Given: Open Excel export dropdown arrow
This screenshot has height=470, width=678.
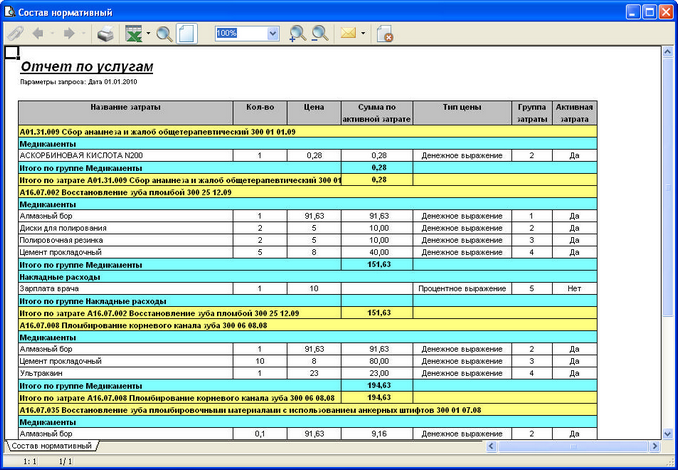Looking at the screenshot, I should point(148,33).
